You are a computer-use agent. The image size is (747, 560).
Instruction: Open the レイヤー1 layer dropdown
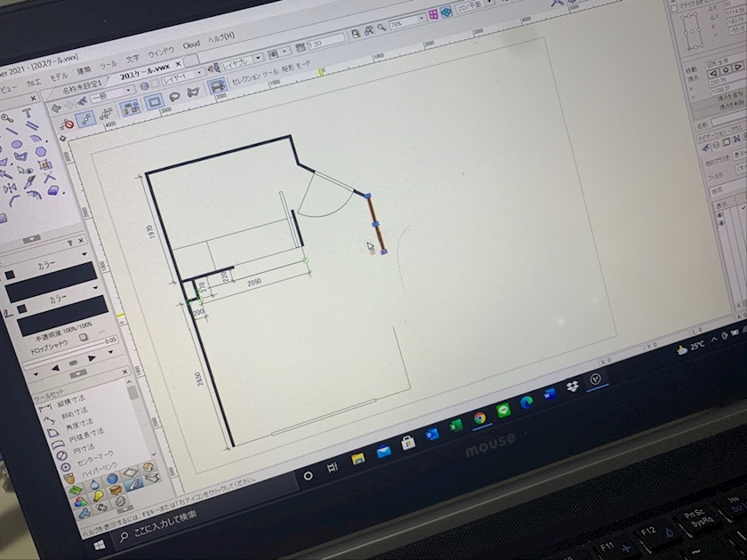tap(183, 77)
